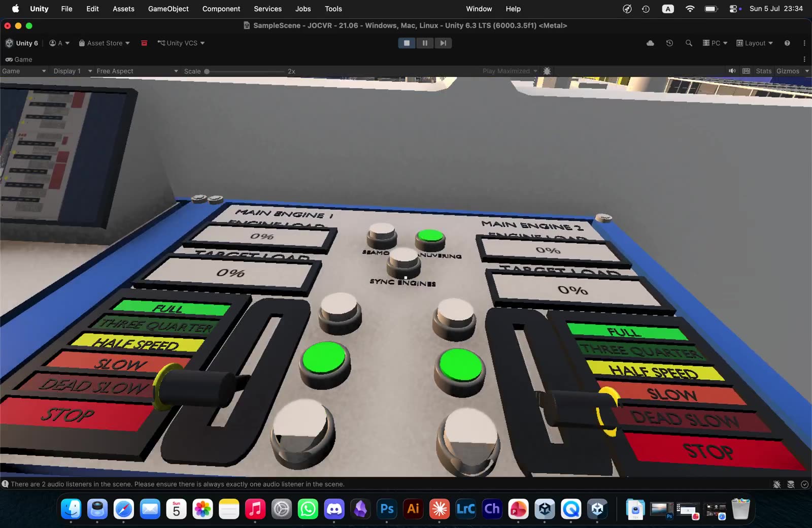Open the Free Aspect dropdown
Image resolution: width=812 pixels, height=528 pixels.
point(137,71)
